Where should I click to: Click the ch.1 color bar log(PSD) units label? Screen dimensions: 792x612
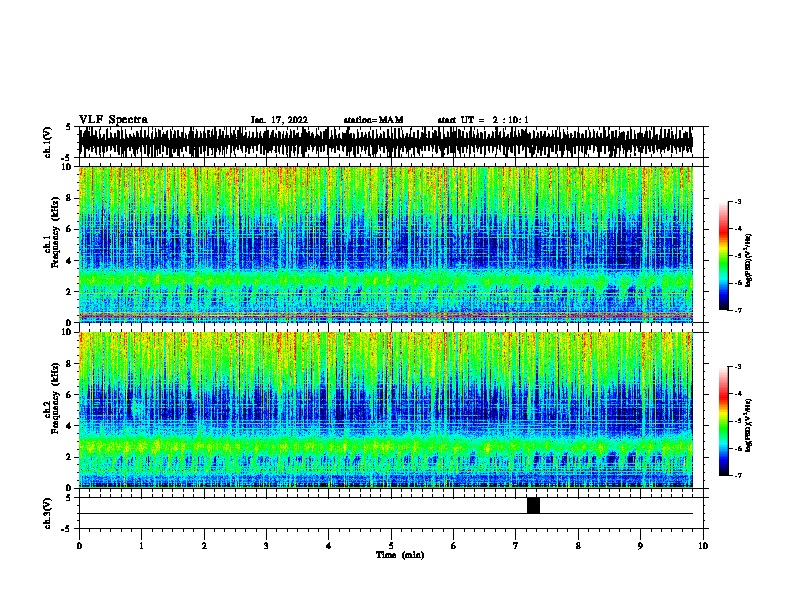(749, 261)
